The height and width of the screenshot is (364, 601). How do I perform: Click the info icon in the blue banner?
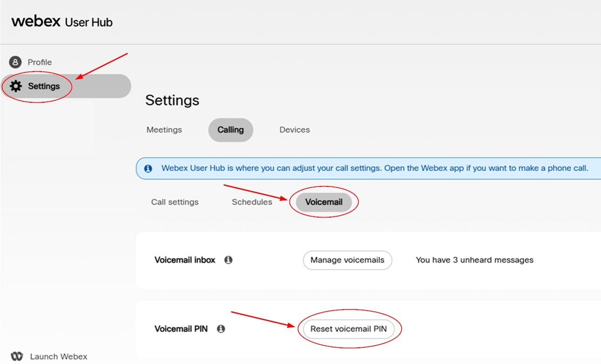(148, 168)
